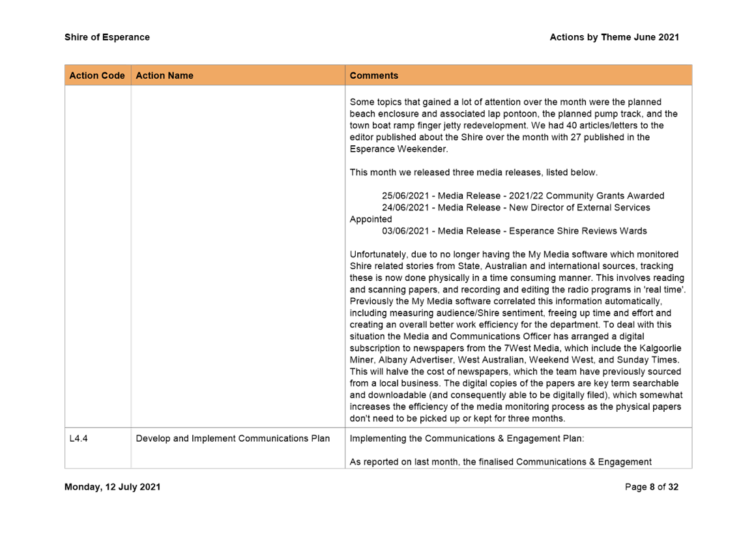This screenshot has height=535, width=756.
Task: Click the line starting 'Miner, Albany Advertiser'
Action: point(514,360)
